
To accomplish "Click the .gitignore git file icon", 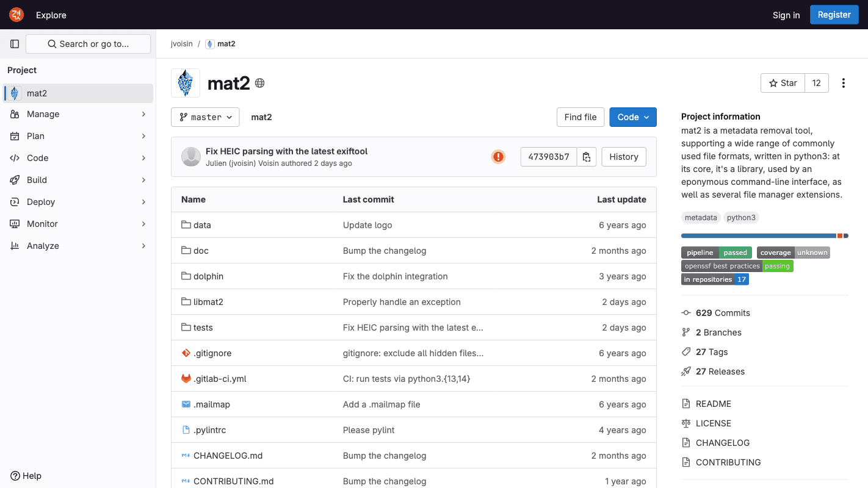I will click(186, 353).
